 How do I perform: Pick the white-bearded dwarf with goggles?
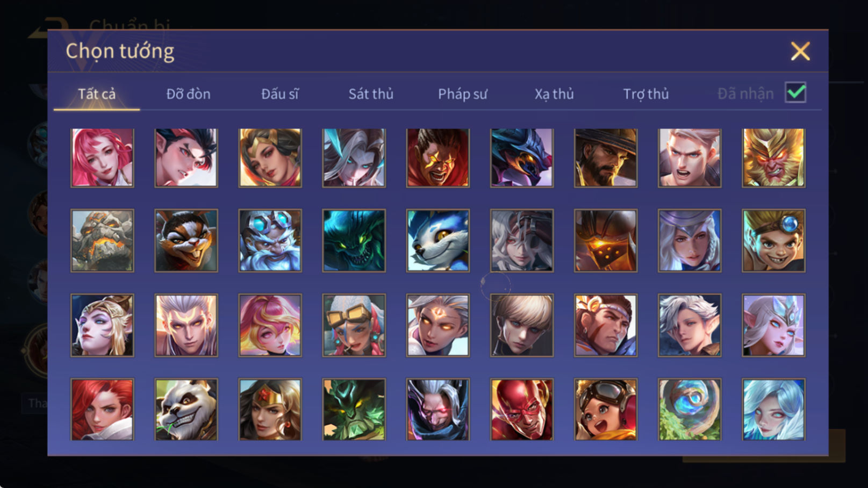[270, 240]
